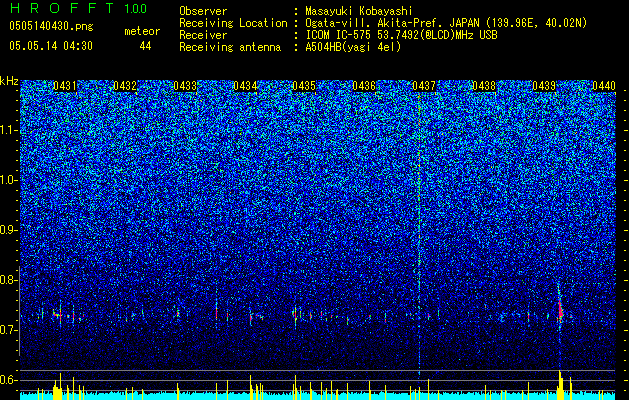Click the timestamp 05.05.14 04:30
Viewport: 629px width, 400px height.
coord(51,46)
